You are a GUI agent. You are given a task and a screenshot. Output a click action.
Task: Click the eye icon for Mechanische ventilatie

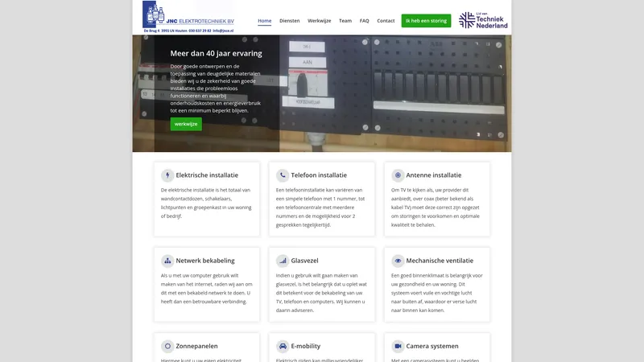pos(398,261)
